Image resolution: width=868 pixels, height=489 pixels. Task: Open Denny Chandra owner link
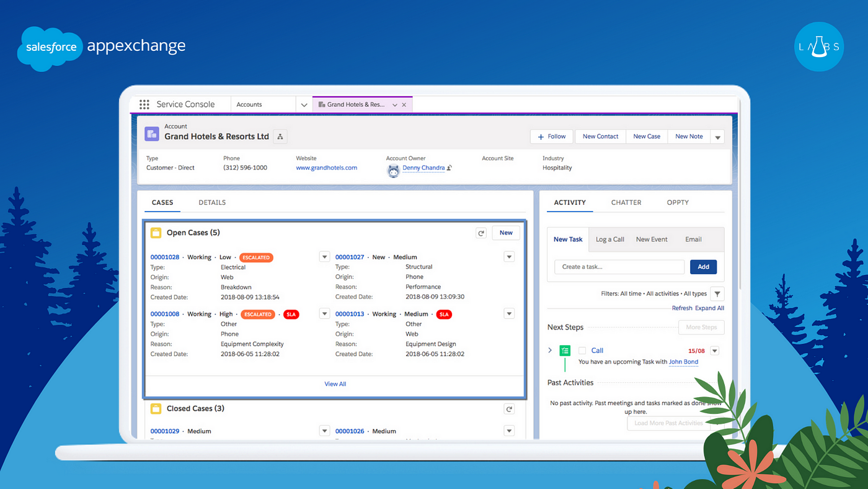423,168
